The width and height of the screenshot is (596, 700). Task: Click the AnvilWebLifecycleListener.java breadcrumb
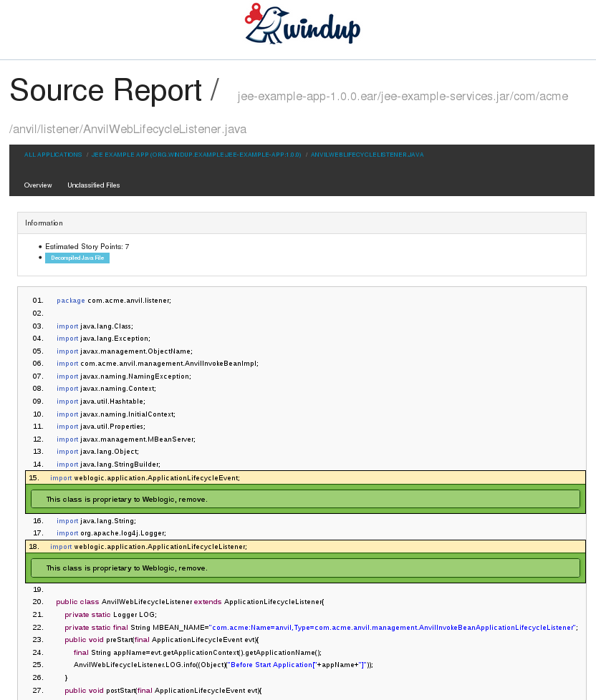point(367,155)
